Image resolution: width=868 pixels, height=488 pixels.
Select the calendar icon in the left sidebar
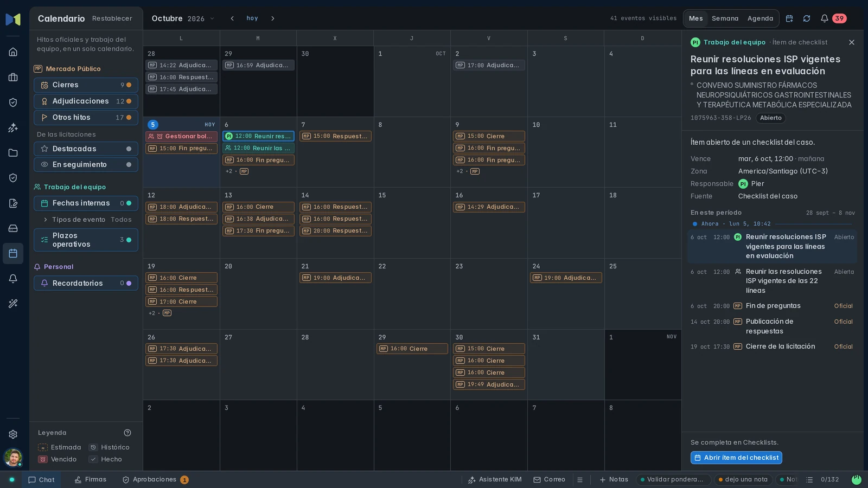point(13,253)
